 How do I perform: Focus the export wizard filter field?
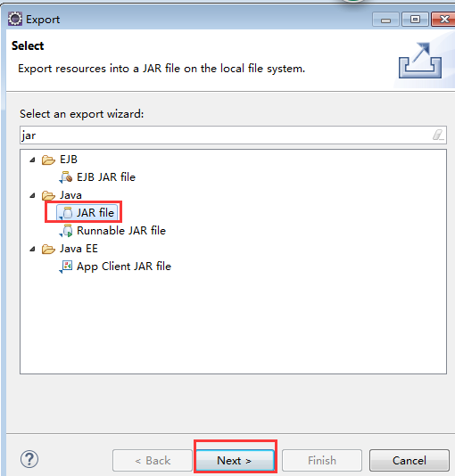(233, 135)
